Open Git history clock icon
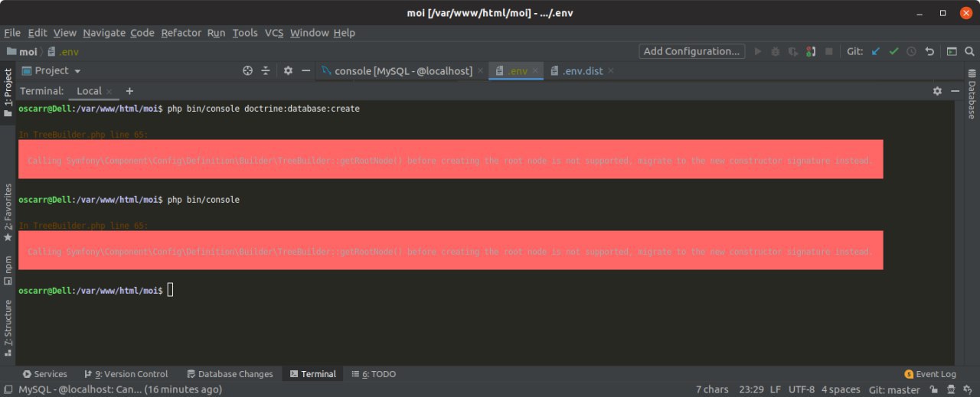980x397 pixels. coord(911,51)
